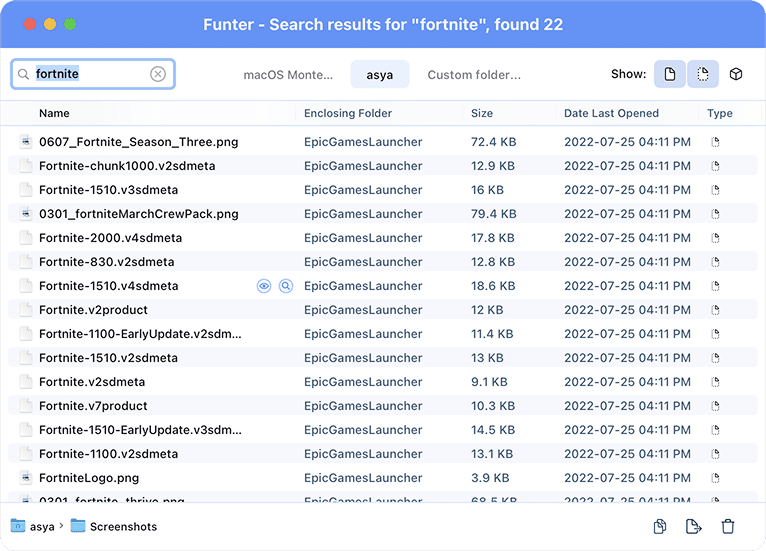The width and height of the screenshot is (766, 551).
Task: Click type icon in Fortnite.v7product row
Action: coord(715,406)
